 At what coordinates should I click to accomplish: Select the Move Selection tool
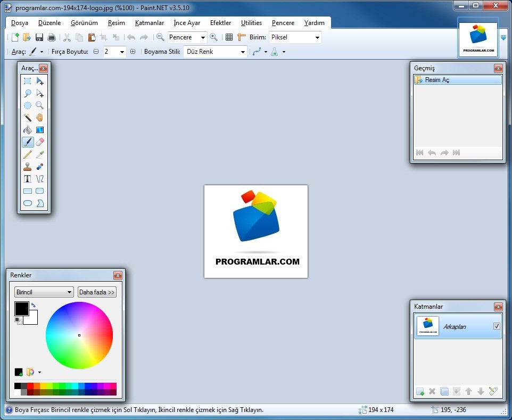[40, 93]
